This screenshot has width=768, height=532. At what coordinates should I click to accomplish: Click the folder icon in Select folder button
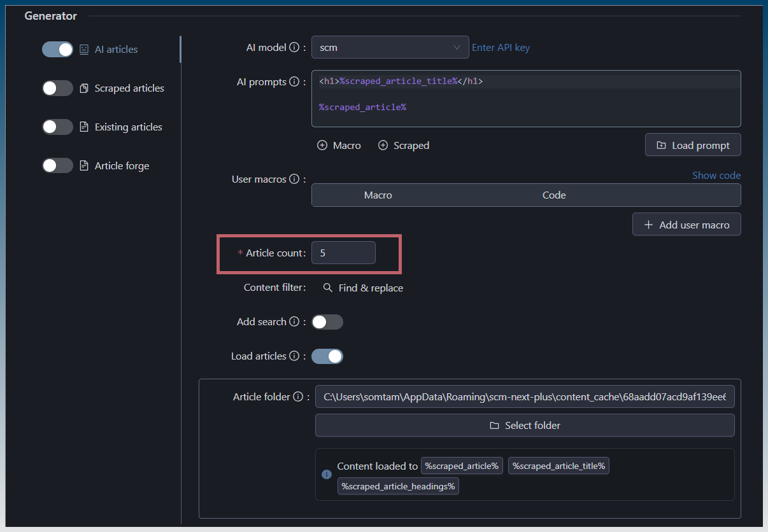click(494, 426)
